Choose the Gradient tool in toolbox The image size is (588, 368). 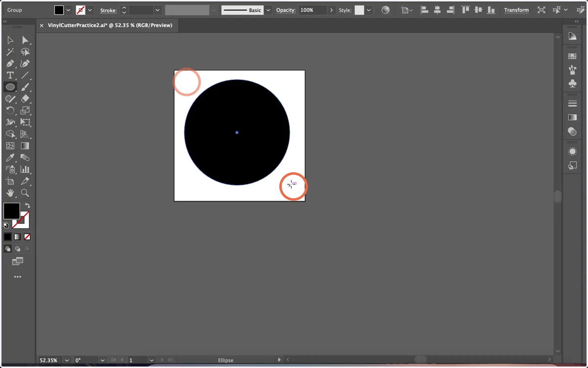[x=25, y=146]
